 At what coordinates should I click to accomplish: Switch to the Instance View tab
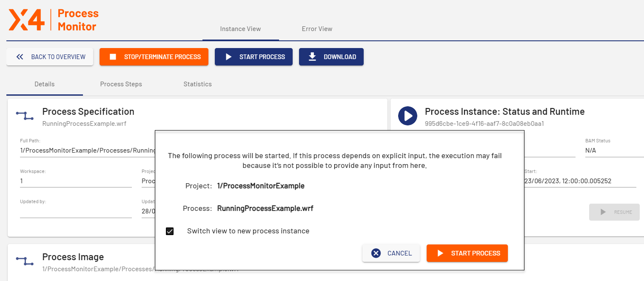(240, 29)
